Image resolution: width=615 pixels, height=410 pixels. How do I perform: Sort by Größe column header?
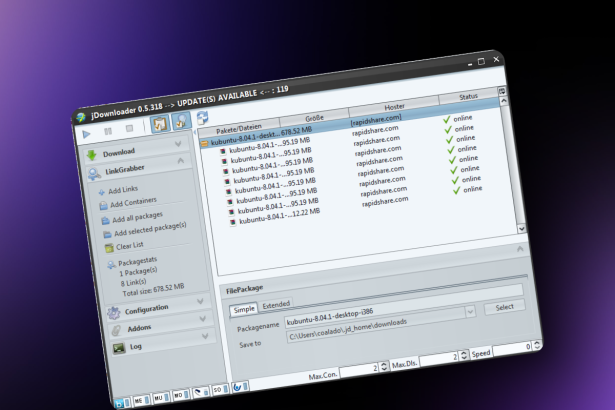pos(314,117)
